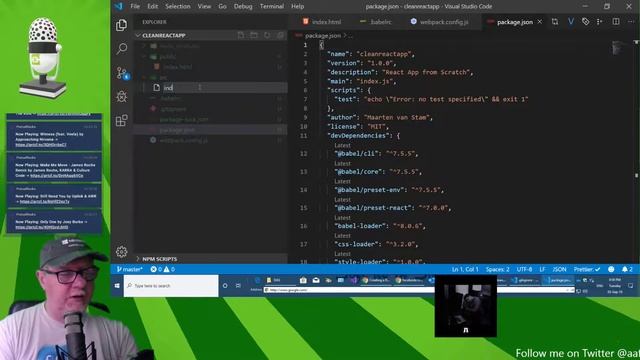640x360 pixels.
Task: Click JSON language mode in status bar
Action: pos(559,269)
